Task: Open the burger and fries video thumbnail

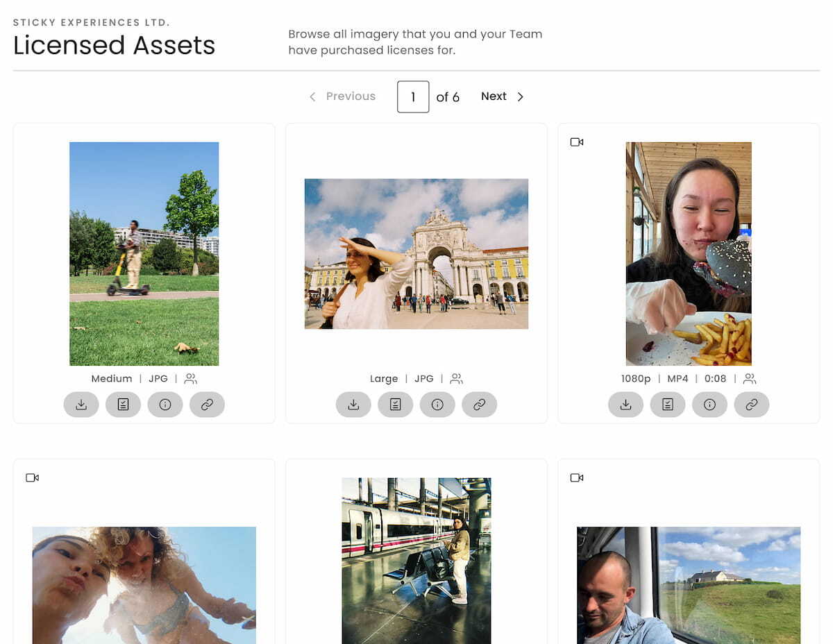Action: point(689,253)
